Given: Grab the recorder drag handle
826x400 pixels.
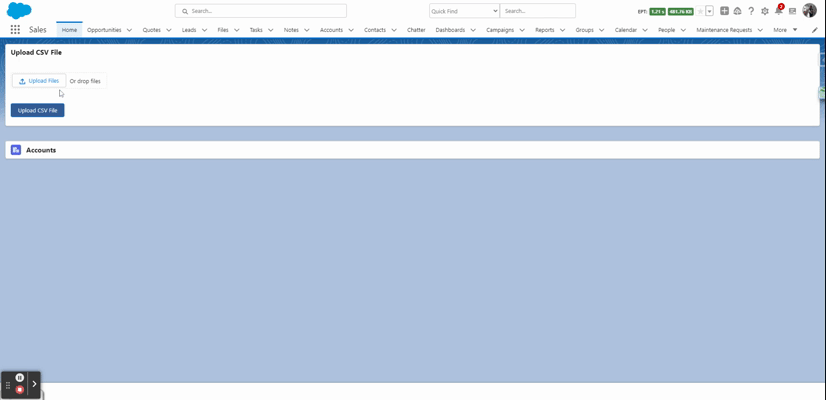Looking at the screenshot, I should tap(8, 386).
